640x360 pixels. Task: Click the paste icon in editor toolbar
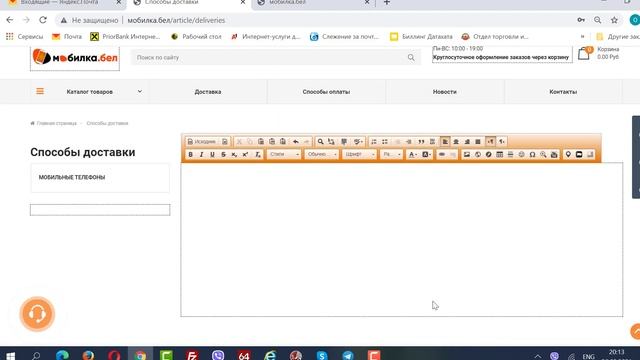tap(261, 142)
